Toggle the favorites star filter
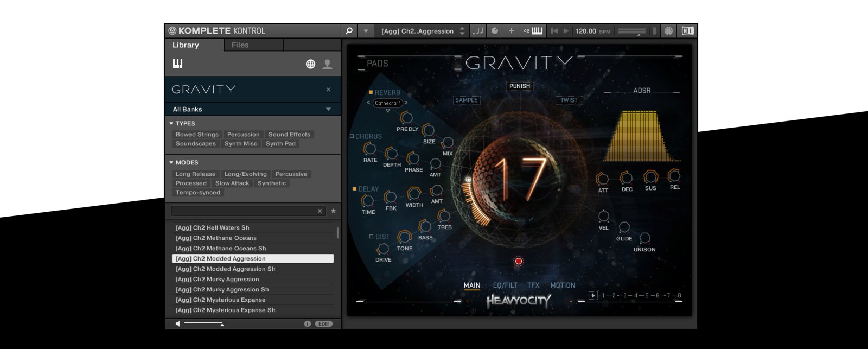 [x=333, y=211]
